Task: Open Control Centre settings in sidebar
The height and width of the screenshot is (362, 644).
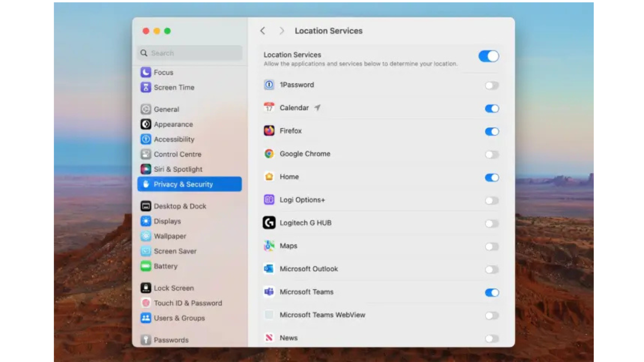Action: pos(177,154)
